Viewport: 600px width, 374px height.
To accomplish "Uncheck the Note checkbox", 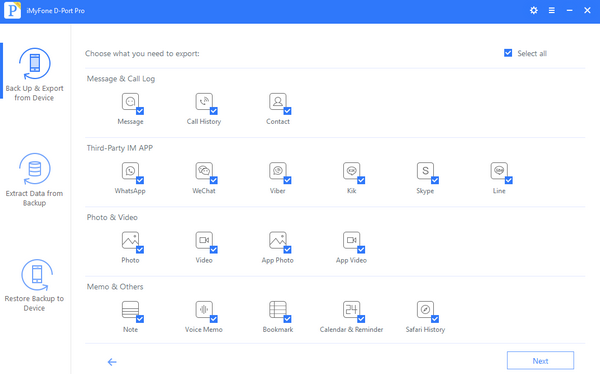I will (140, 319).
